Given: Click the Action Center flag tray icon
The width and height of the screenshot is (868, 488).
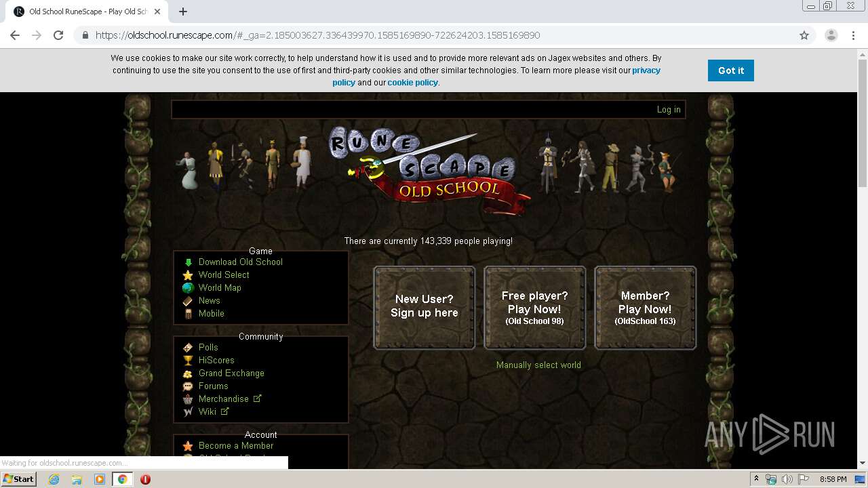Looking at the screenshot, I should pos(804,479).
